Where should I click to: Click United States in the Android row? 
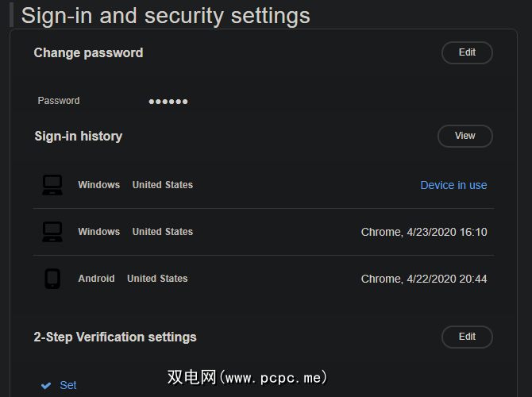[x=157, y=279]
